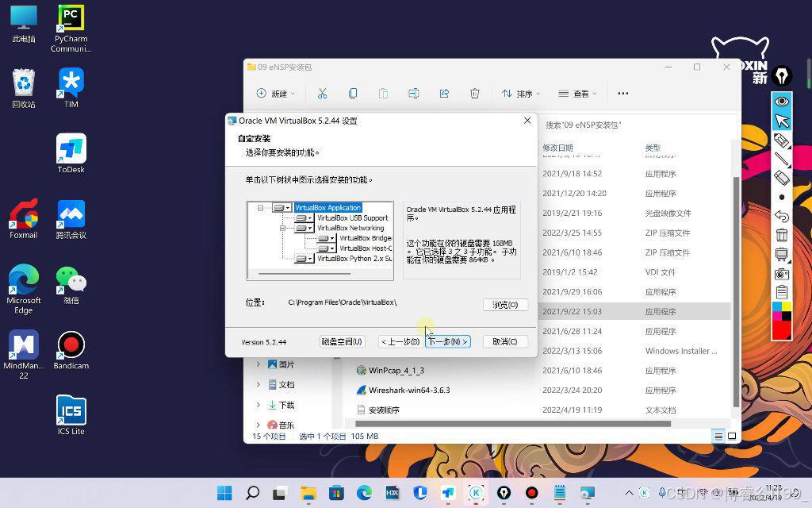This screenshot has width=812, height=508.
Task: Collapse the VirtualBox Networking tree node
Action: point(283,228)
